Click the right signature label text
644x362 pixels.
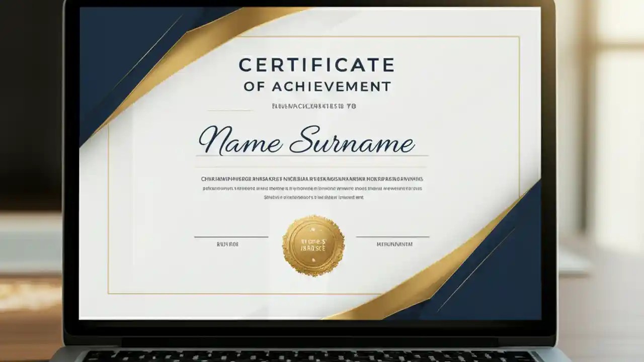(394, 245)
